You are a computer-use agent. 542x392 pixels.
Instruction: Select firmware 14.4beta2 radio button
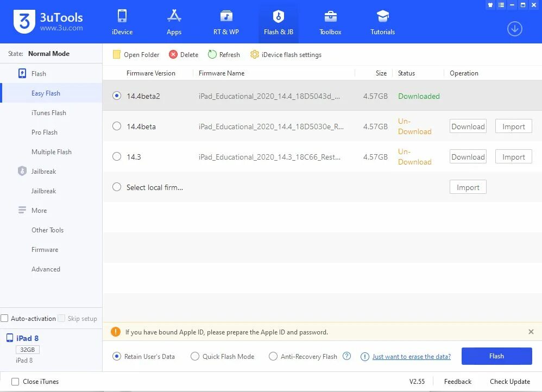pyautogui.click(x=117, y=96)
